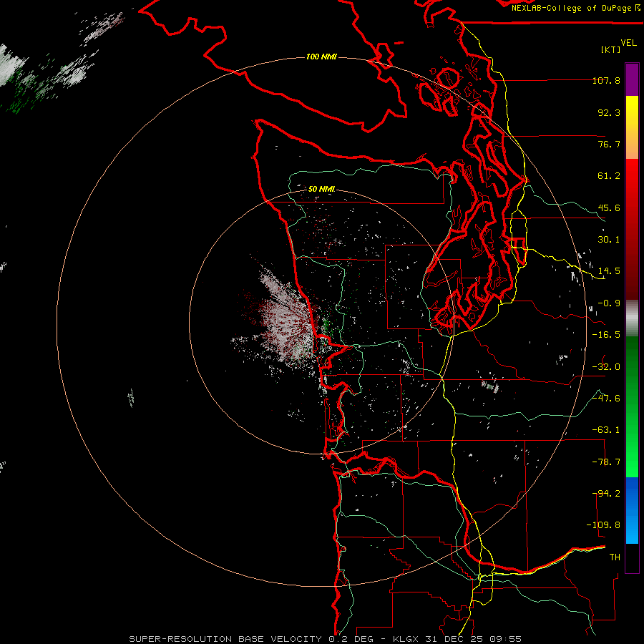Select the 107.8 legend value

tap(606, 80)
